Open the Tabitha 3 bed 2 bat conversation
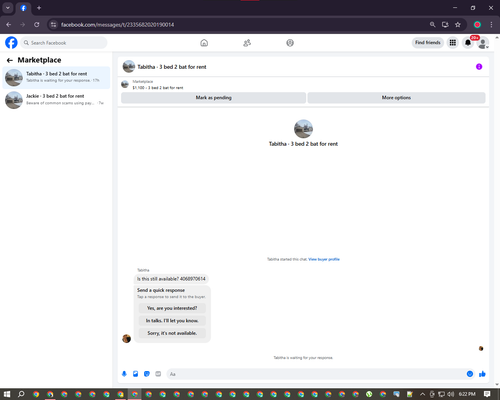500x400 pixels. (x=56, y=78)
